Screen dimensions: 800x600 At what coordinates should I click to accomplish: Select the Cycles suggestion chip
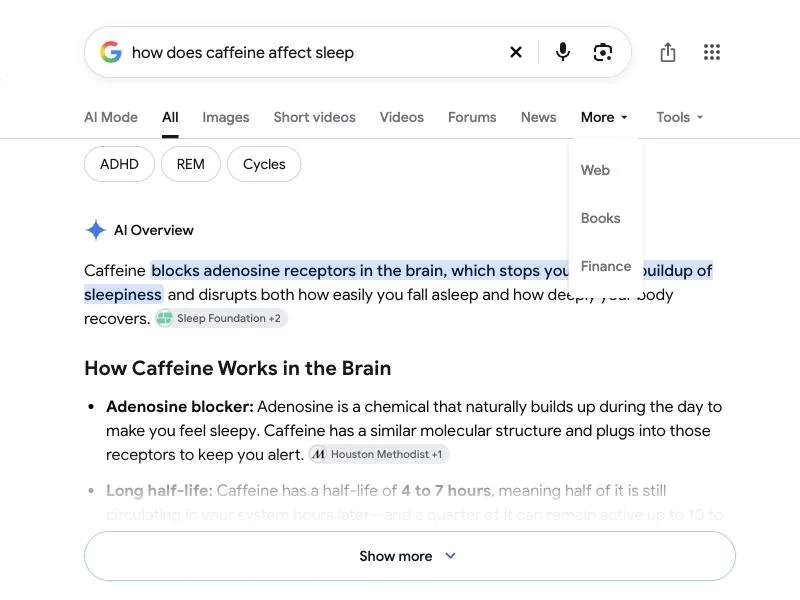264,164
